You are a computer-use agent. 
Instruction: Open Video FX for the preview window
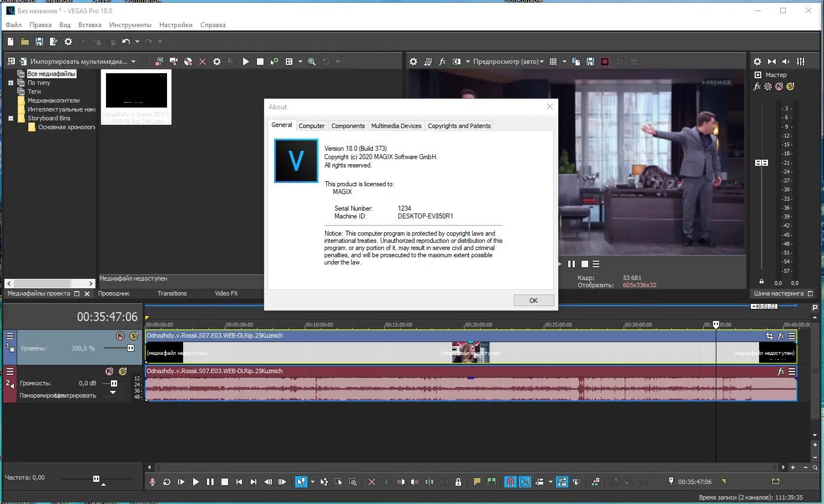[442, 61]
